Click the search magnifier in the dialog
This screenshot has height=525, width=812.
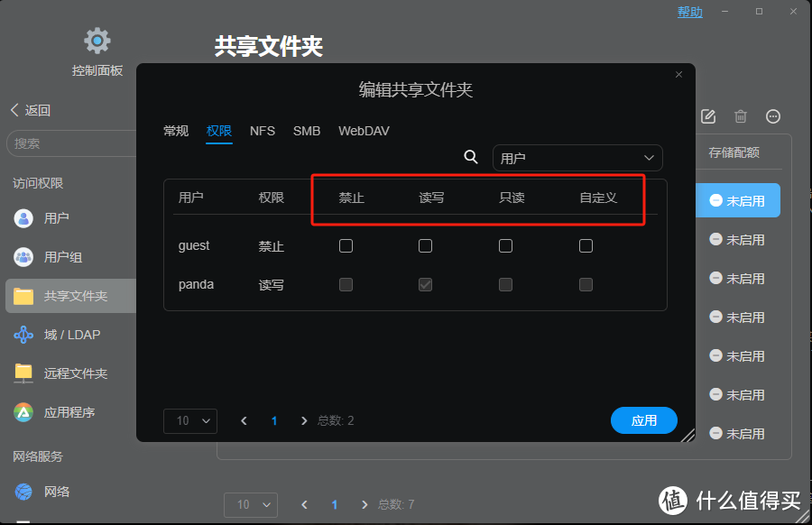[471, 157]
